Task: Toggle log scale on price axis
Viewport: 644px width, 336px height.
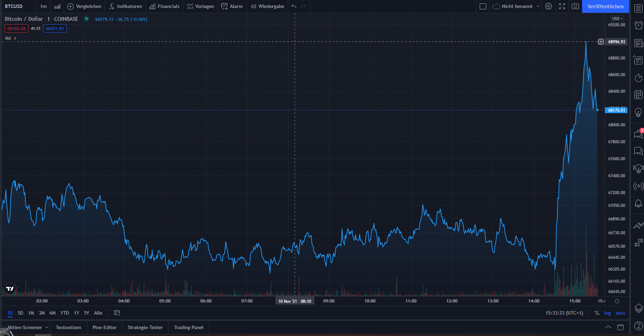Action: pos(607,313)
